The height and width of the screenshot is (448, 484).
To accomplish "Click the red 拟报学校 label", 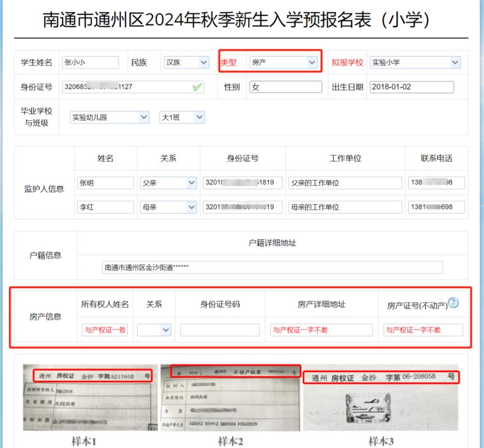I will click(347, 62).
